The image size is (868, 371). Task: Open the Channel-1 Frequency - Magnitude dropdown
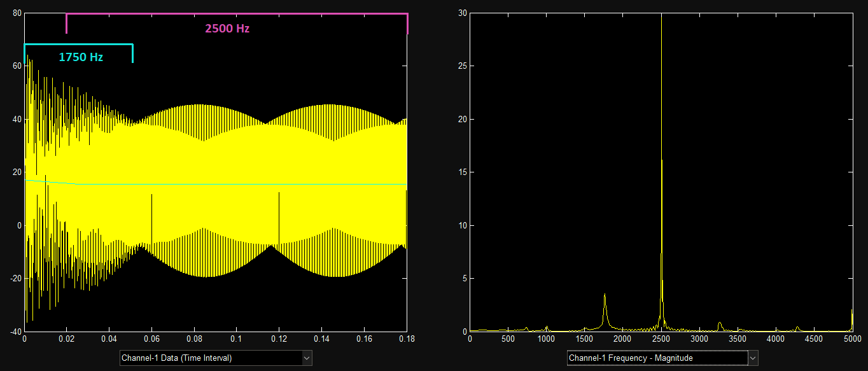(660, 358)
